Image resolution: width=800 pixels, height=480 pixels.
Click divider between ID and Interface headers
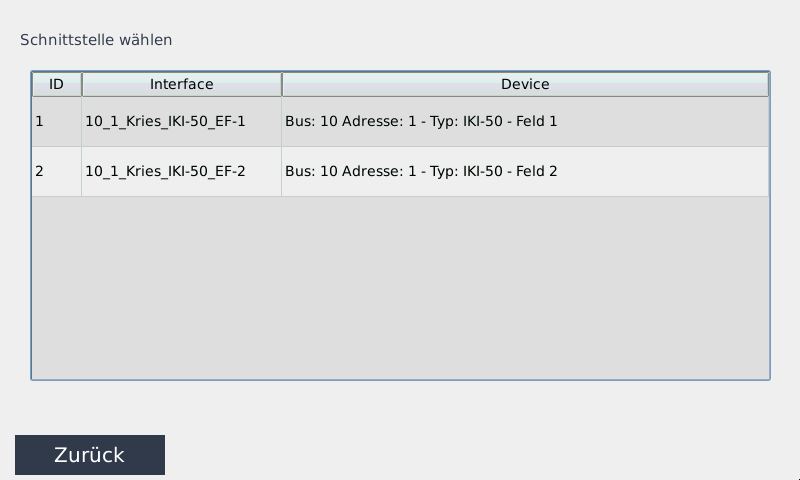pyautogui.click(x=82, y=84)
